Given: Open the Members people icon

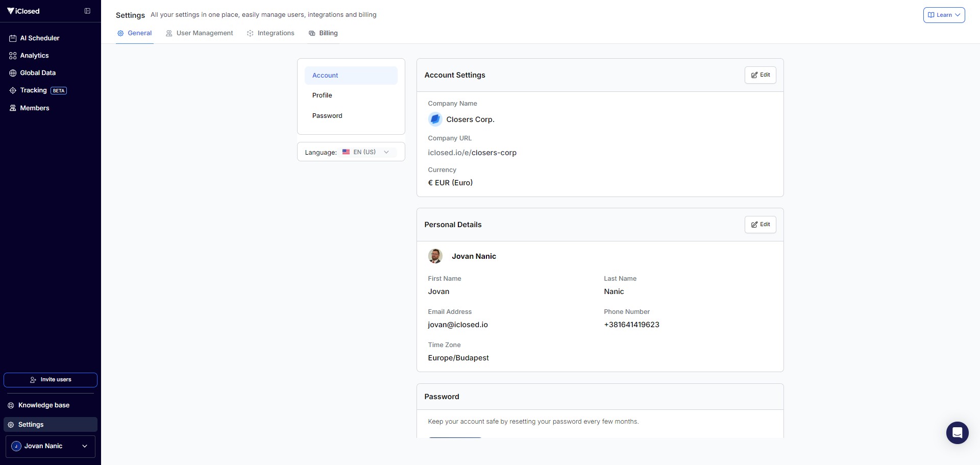Looking at the screenshot, I should coord(13,108).
